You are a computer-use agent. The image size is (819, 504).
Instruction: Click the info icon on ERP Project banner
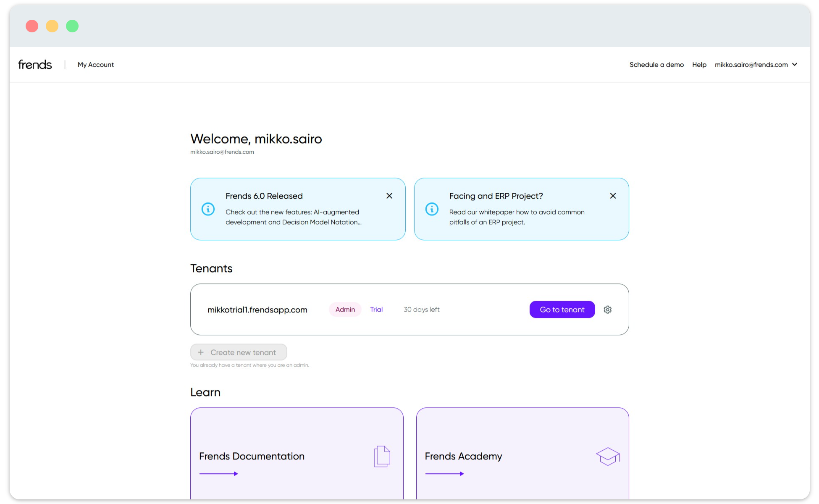(x=432, y=209)
